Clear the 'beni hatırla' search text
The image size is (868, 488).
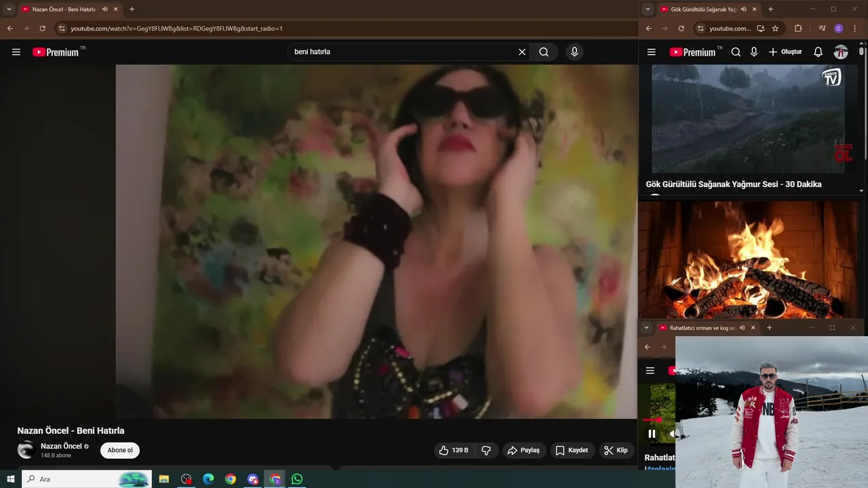[522, 52]
